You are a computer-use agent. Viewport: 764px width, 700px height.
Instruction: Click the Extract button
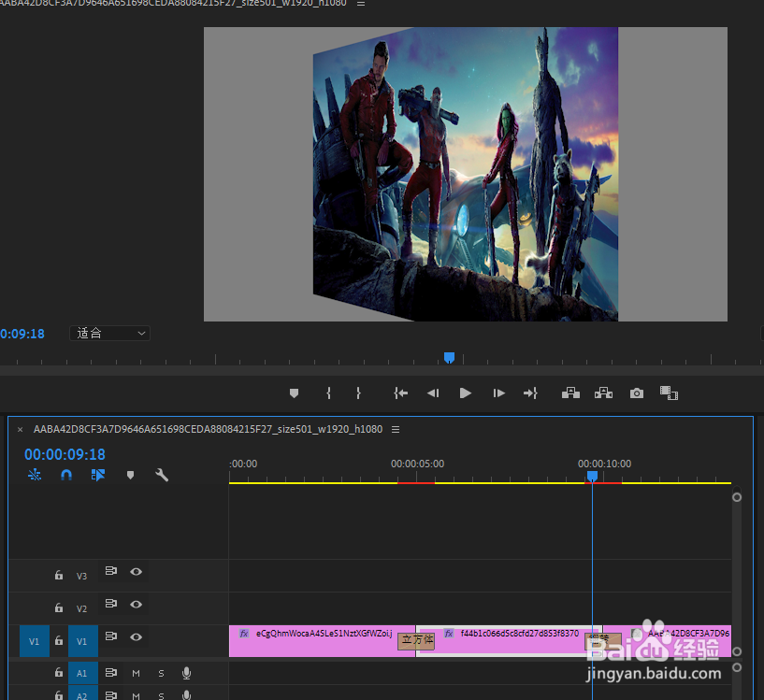point(603,393)
